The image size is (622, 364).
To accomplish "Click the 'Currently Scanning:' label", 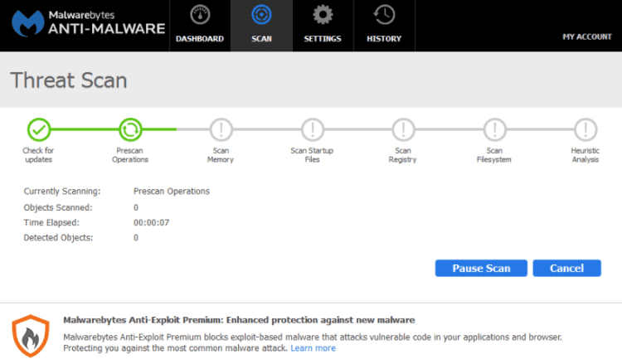I will click(62, 192).
